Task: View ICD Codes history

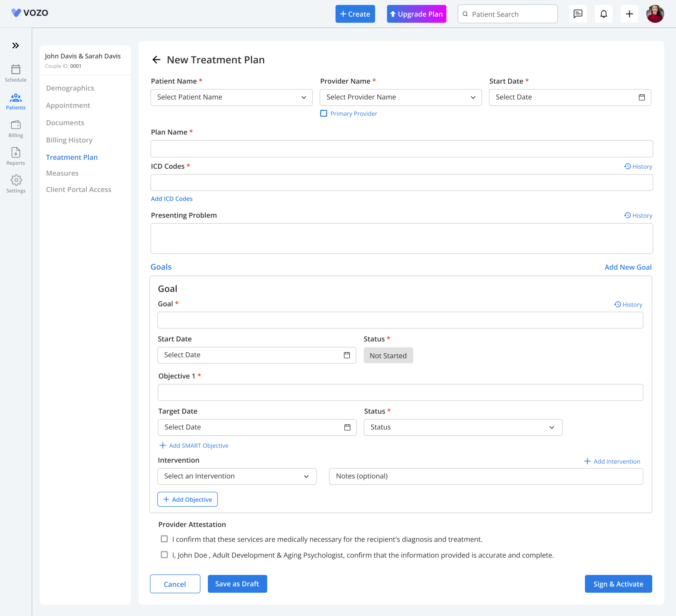Action: [x=638, y=167]
